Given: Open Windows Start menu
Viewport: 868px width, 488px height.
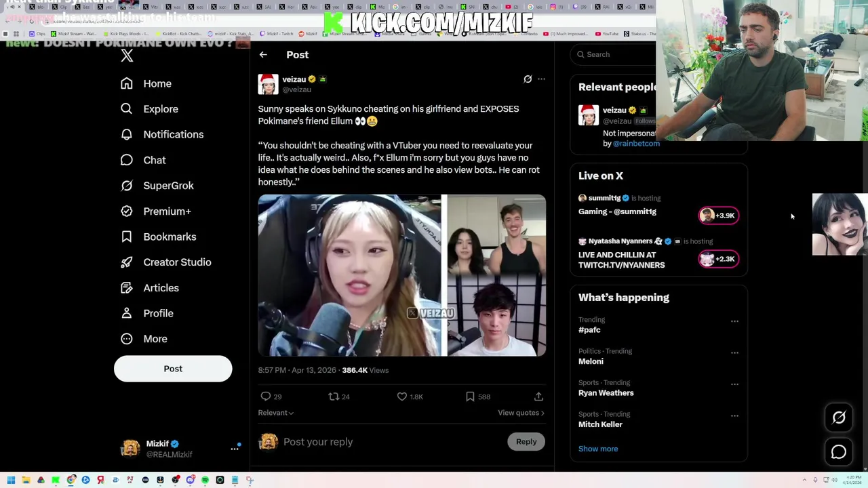Looking at the screenshot, I should click(11, 480).
